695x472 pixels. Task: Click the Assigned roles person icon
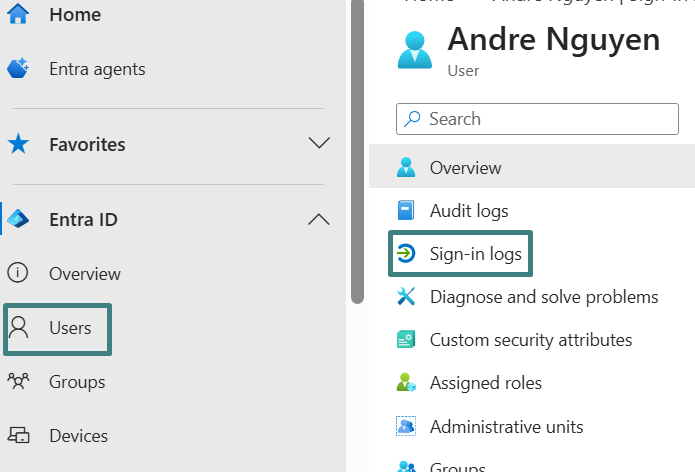click(x=405, y=383)
